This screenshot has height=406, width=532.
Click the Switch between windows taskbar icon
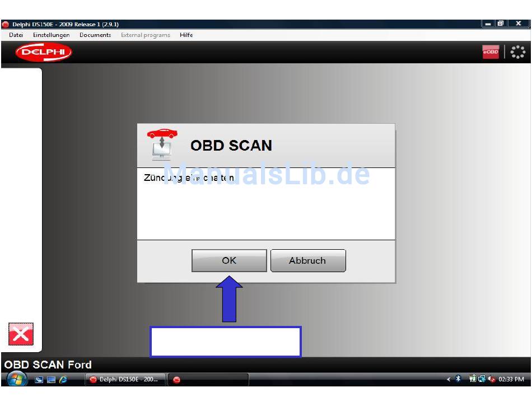pos(39,380)
